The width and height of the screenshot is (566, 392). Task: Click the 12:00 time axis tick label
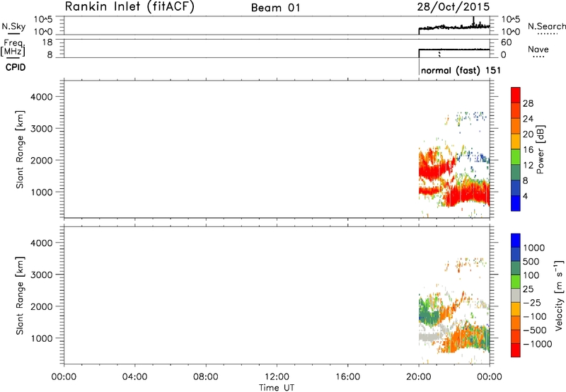pos(277,377)
